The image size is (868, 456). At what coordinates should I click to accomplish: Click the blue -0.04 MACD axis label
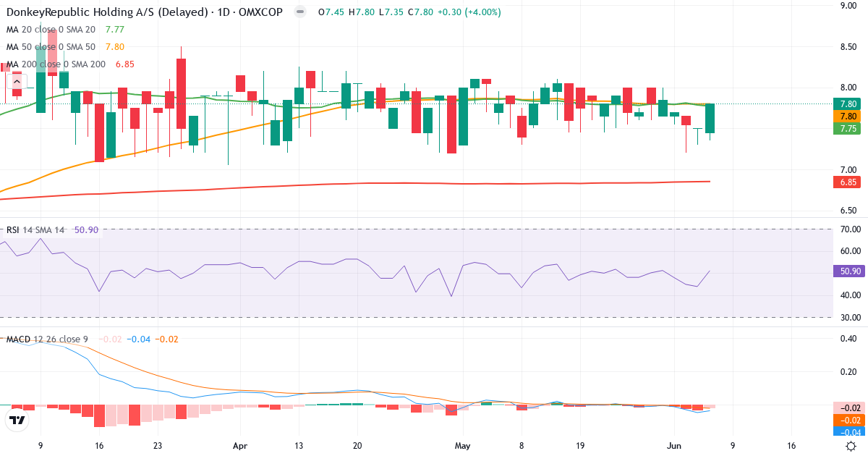click(848, 432)
